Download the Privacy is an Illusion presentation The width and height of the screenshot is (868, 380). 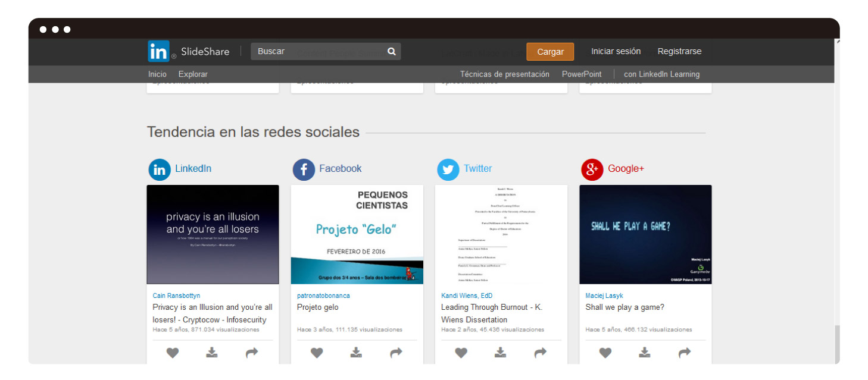click(x=212, y=353)
